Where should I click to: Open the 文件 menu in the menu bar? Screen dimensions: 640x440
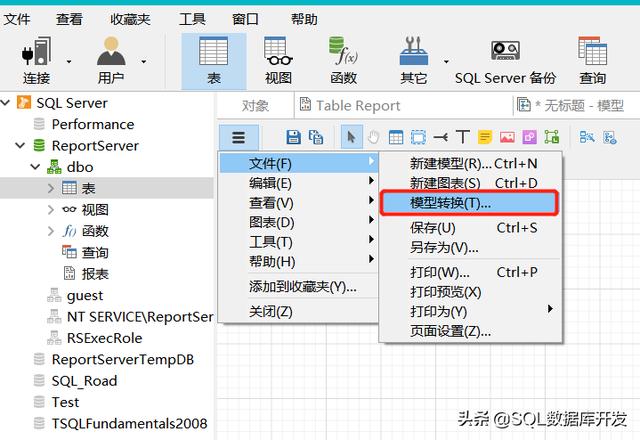17,19
